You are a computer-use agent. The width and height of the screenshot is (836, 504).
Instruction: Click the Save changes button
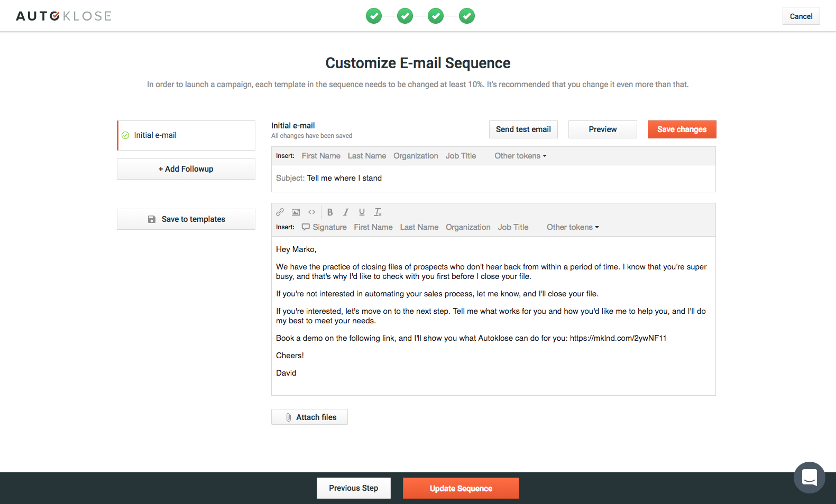coord(682,129)
